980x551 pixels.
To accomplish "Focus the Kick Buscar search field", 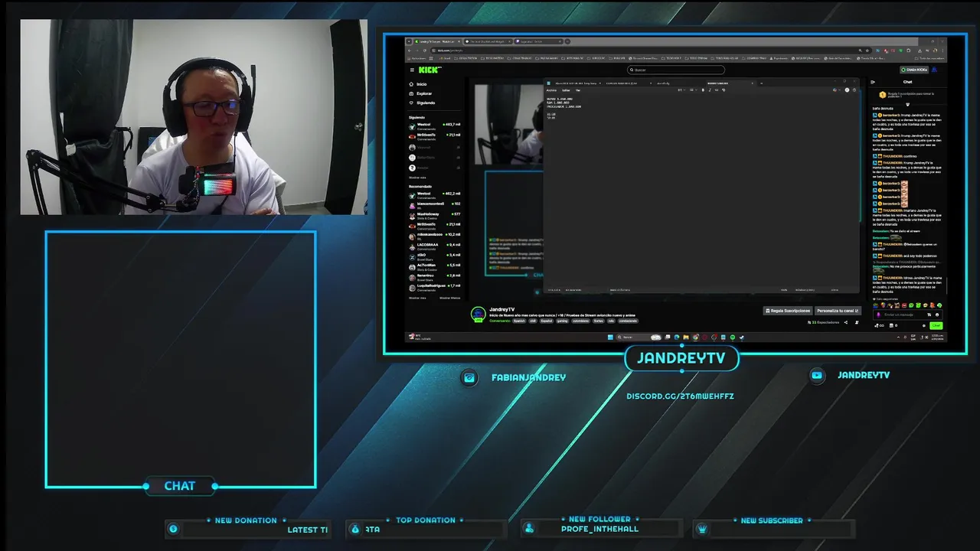I will click(x=676, y=70).
